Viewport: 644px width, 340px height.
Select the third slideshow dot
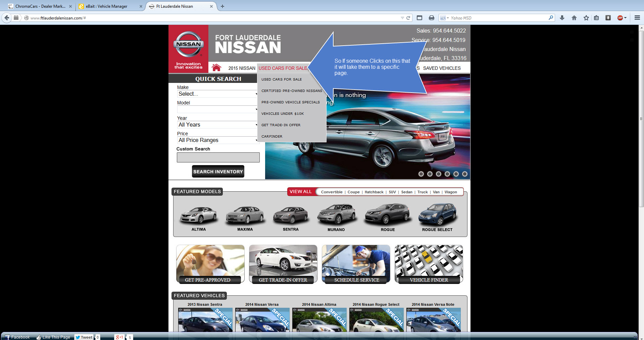439,174
